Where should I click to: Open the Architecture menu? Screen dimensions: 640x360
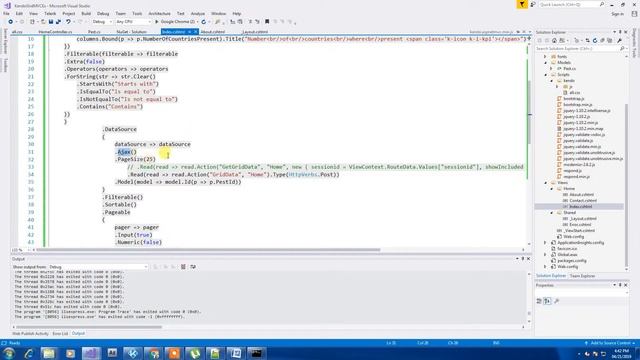click(159, 13)
